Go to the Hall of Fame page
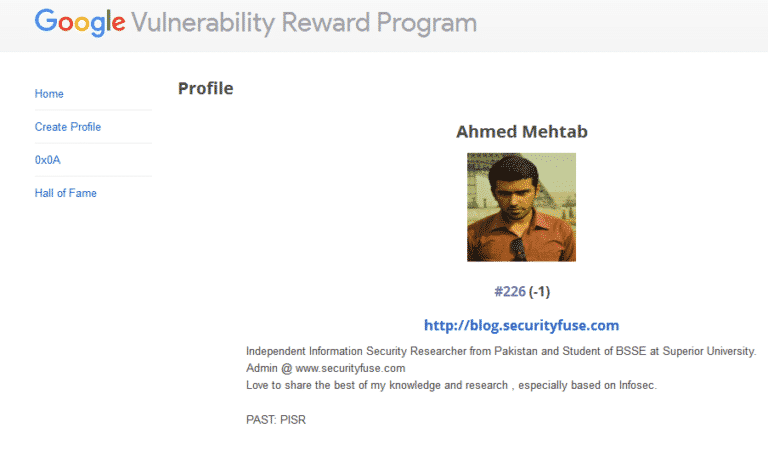Viewport: 768px width, 456px height. [66, 193]
